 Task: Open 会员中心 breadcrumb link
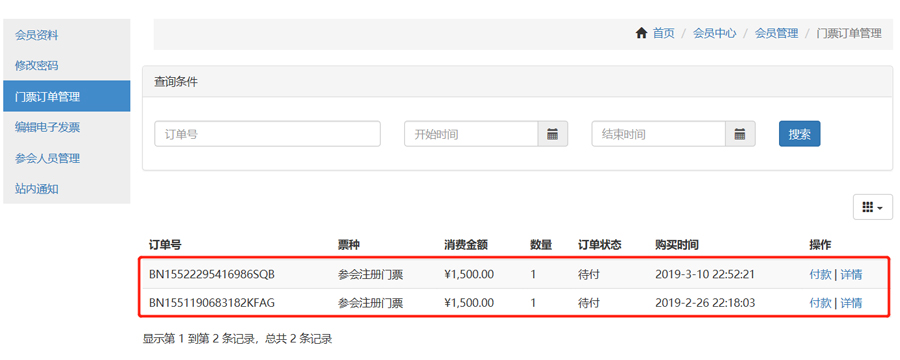tap(715, 33)
